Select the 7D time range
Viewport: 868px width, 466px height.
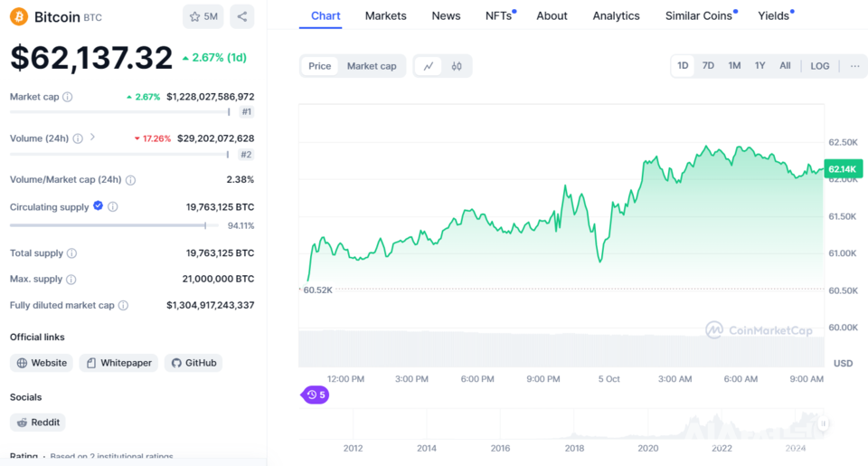708,66
